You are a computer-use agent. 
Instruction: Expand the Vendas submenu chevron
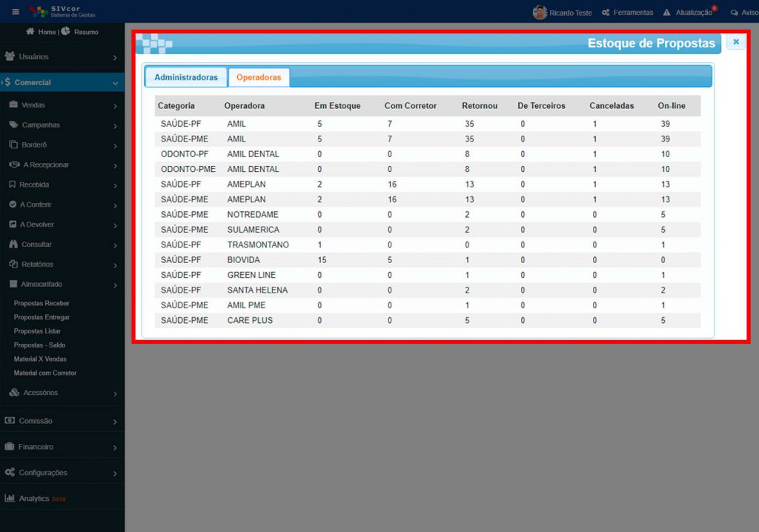[115, 106]
